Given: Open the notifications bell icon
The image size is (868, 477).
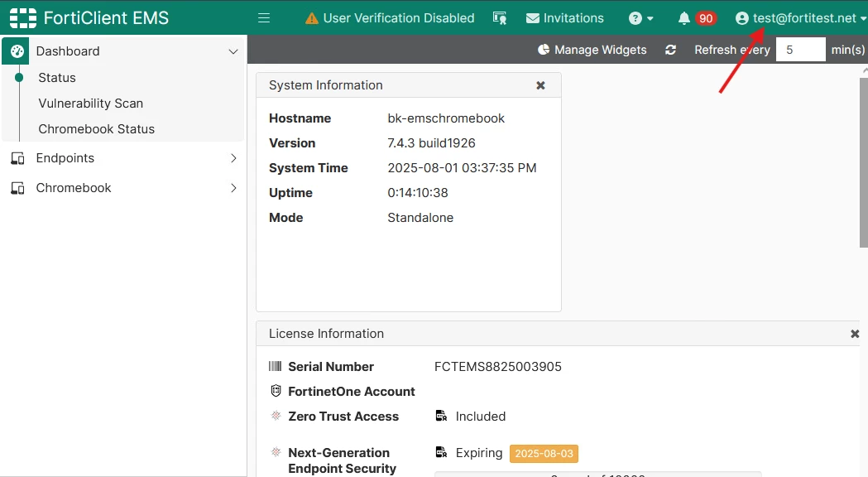Looking at the screenshot, I should coord(684,18).
